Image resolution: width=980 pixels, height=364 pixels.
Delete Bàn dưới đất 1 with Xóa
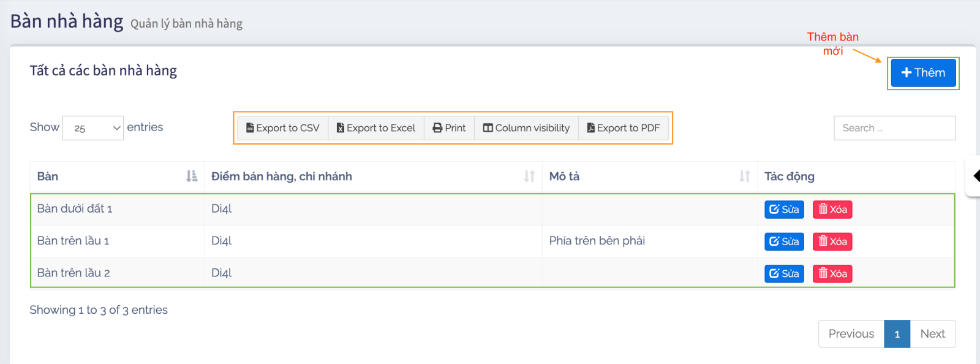point(832,210)
